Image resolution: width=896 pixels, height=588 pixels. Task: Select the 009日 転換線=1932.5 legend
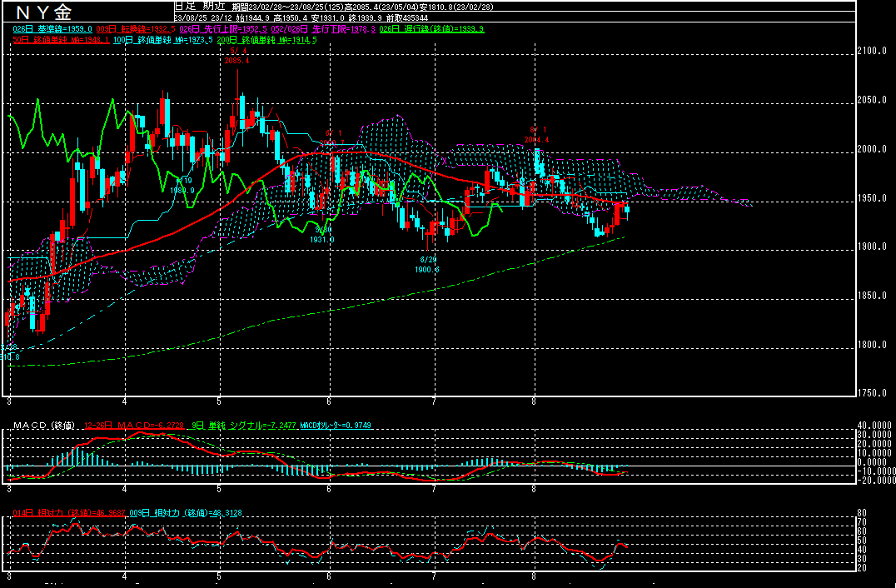[136, 28]
